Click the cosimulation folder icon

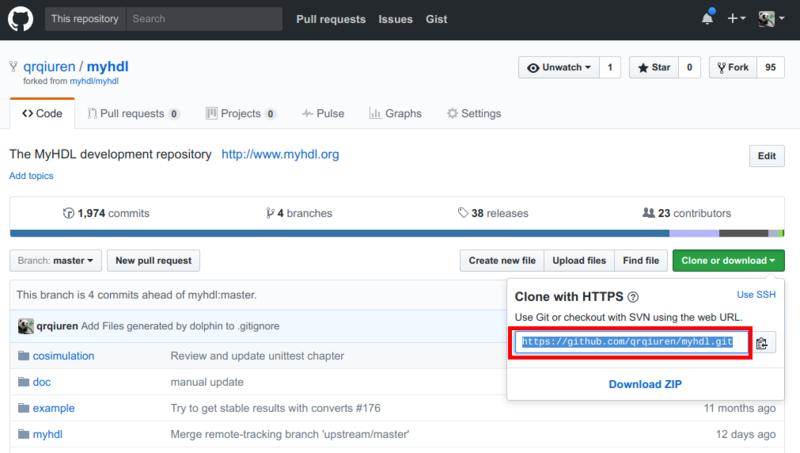click(23, 356)
